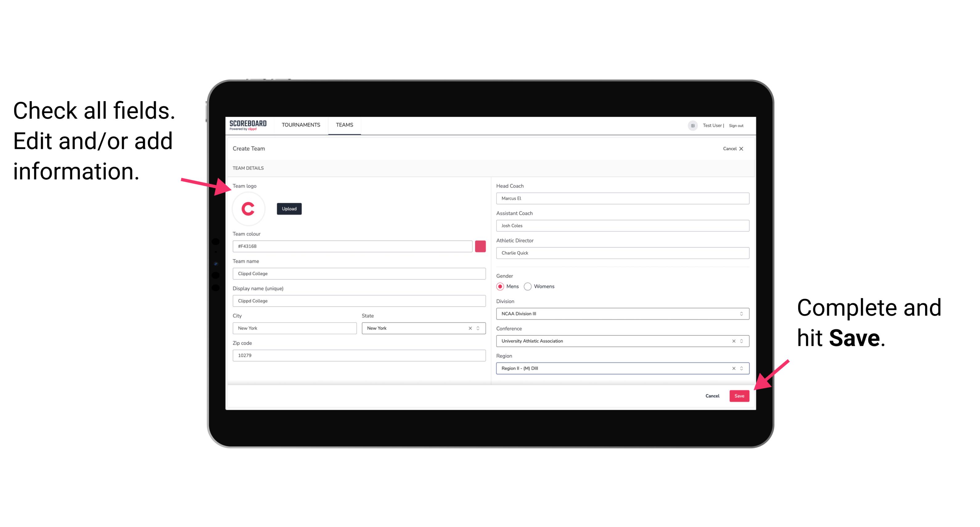This screenshot has height=527, width=980.
Task: Click the red C team logo icon
Action: click(x=248, y=209)
